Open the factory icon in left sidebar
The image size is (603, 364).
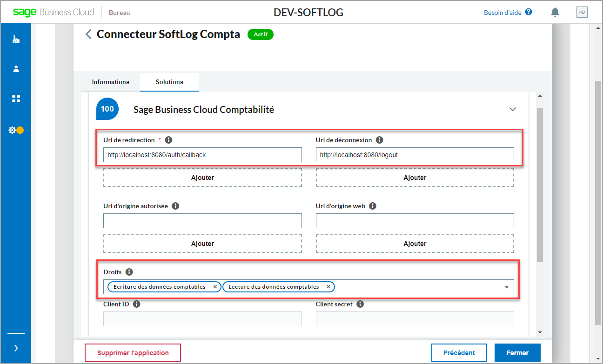pos(16,40)
